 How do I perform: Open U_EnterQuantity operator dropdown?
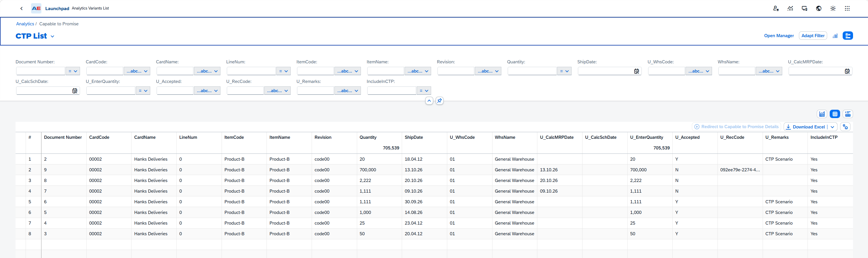point(143,91)
